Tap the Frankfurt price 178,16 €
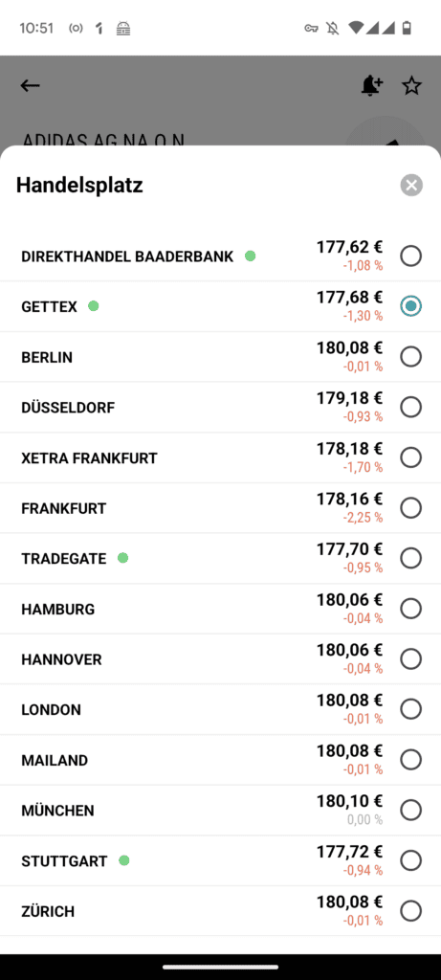The height and width of the screenshot is (980, 441). point(349,500)
